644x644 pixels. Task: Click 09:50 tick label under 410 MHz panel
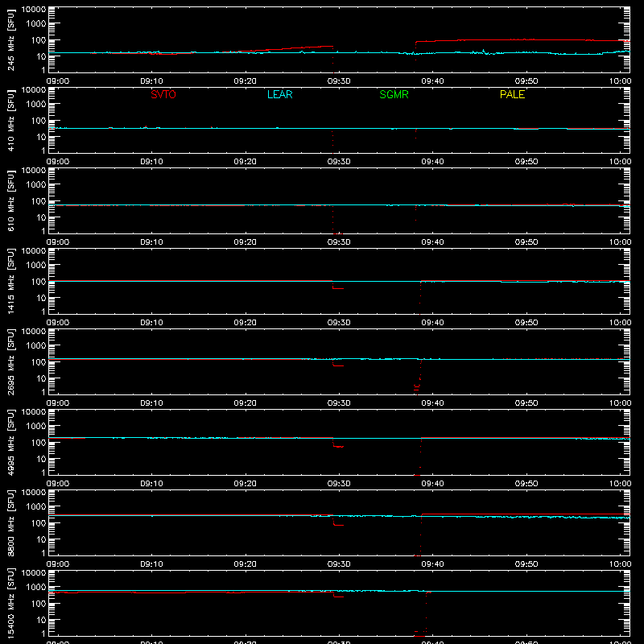tap(526, 162)
